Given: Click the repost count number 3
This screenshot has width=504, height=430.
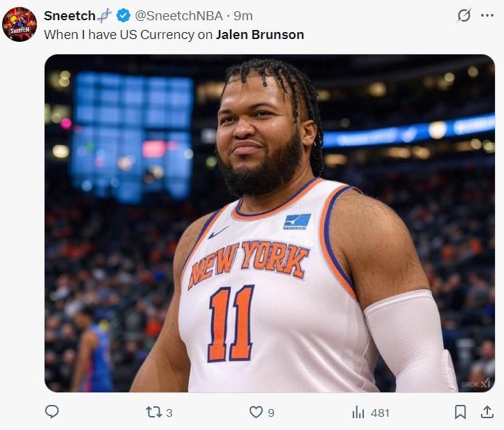Looking at the screenshot, I should click(x=169, y=413).
